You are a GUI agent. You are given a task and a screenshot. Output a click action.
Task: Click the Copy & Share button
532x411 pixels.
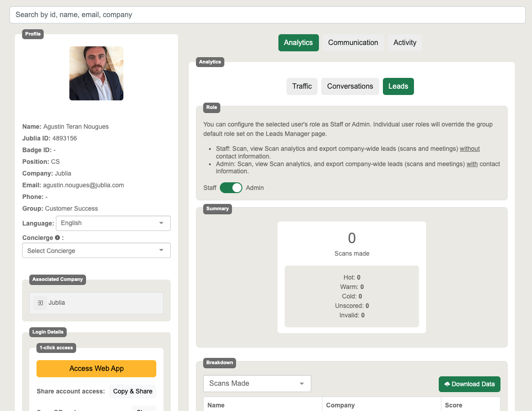[x=132, y=391]
